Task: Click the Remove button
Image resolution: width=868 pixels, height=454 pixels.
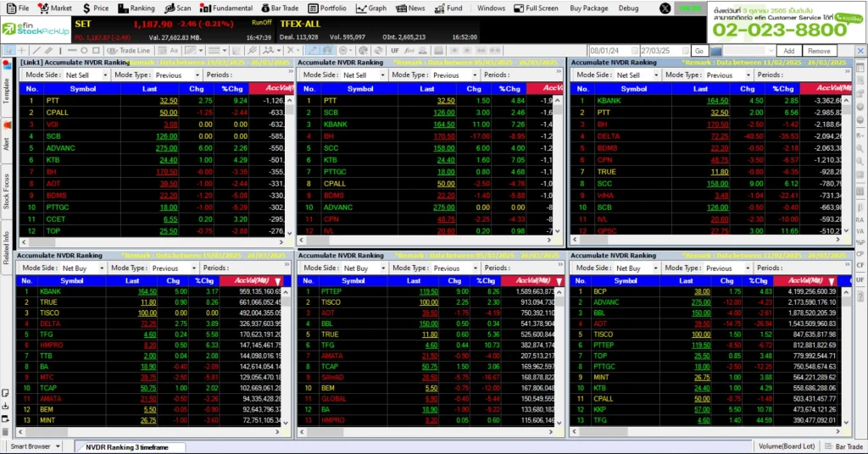Action: 819,51
